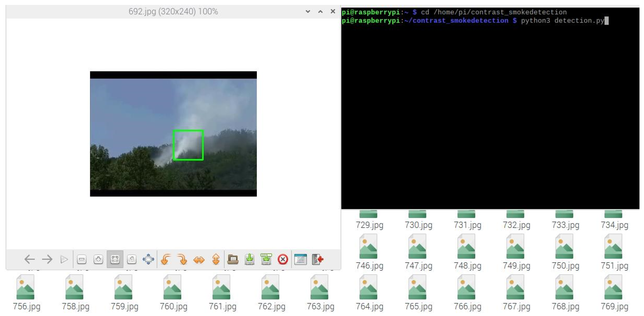Go to next image with right arrow
This screenshot has height=316, width=644.
pos(47,259)
